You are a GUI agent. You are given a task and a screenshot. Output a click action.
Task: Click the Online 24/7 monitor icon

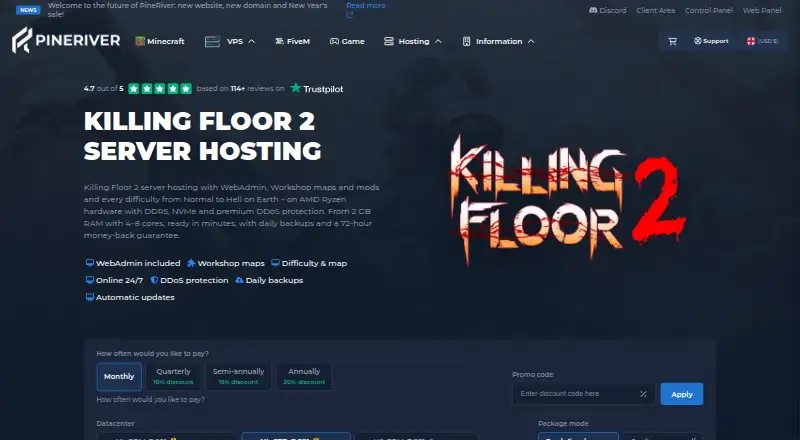click(90, 280)
